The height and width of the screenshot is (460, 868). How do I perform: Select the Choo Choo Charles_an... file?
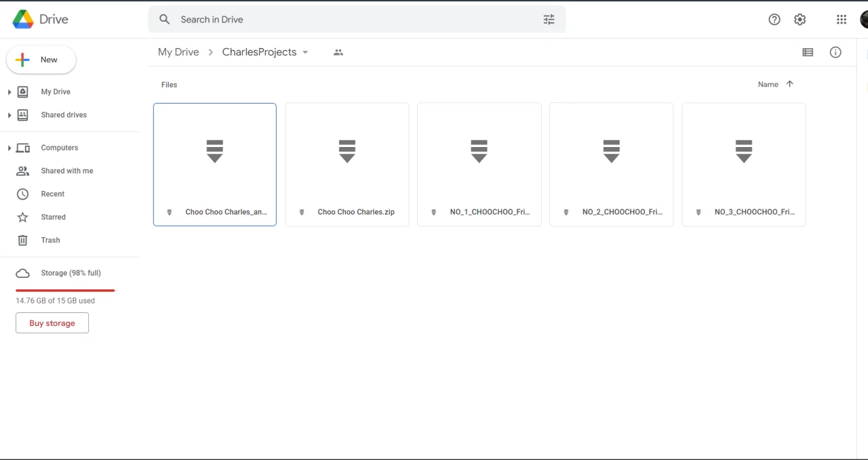pyautogui.click(x=215, y=165)
